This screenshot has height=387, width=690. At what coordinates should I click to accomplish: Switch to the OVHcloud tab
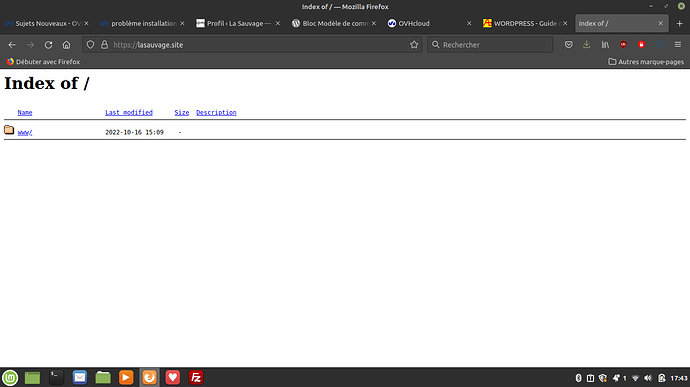[x=429, y=23]
